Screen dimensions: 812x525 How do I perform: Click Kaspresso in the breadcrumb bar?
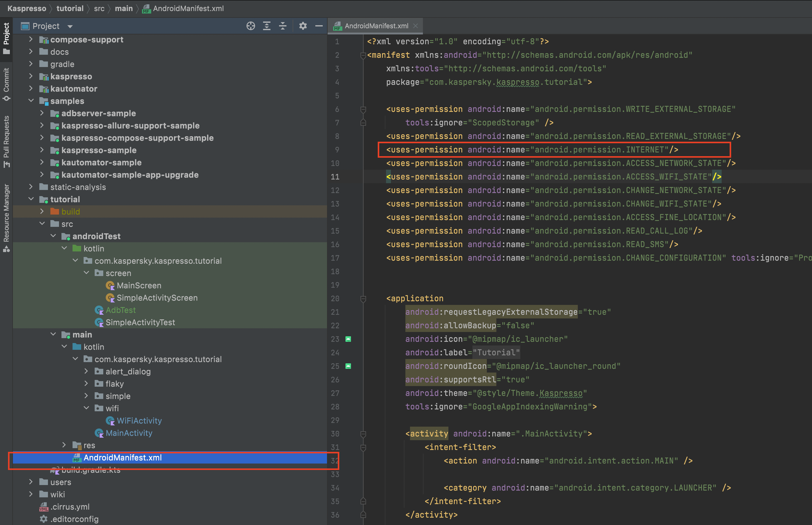(27, 9)
